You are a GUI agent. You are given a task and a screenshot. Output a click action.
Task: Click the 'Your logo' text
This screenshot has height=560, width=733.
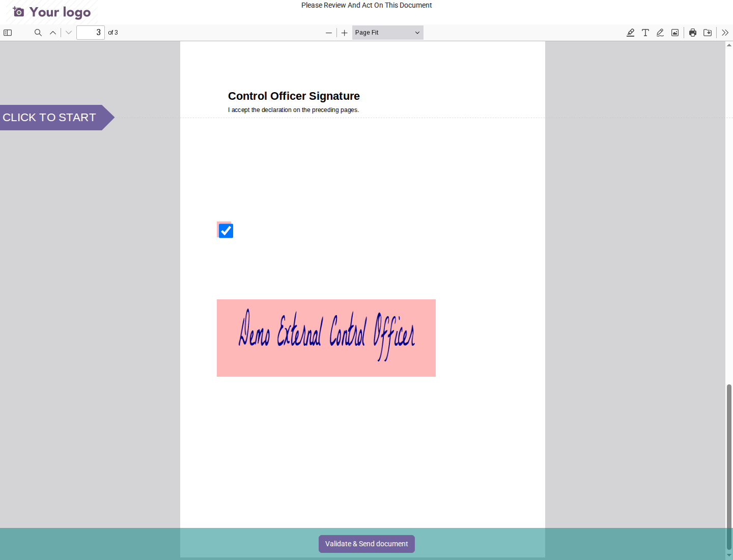[60, 12]
